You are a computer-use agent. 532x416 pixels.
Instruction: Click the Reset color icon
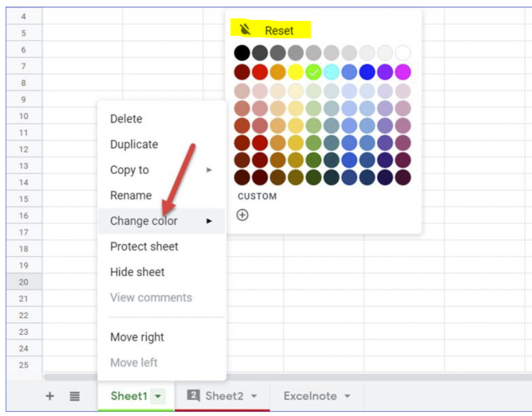[x=245, y=30]
